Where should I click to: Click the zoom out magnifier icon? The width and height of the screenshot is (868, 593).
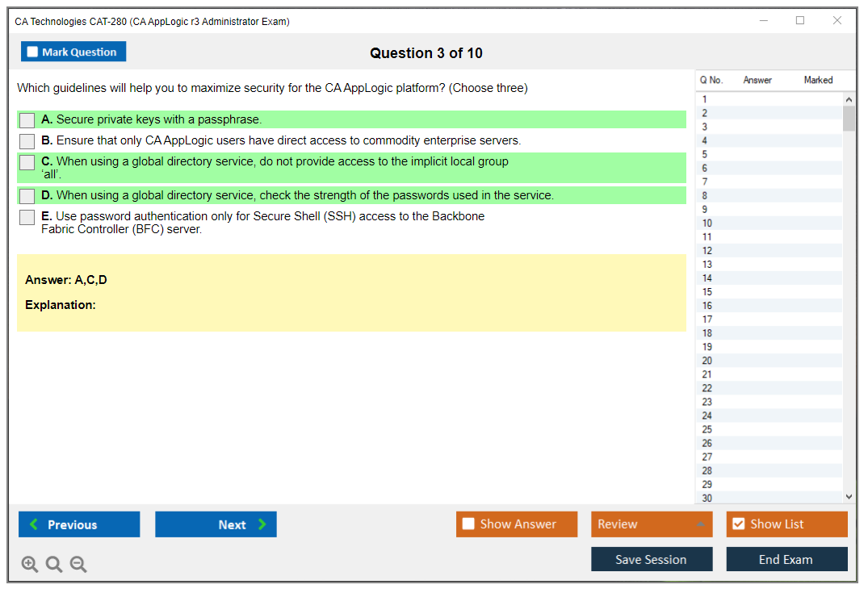coord(78,564)
